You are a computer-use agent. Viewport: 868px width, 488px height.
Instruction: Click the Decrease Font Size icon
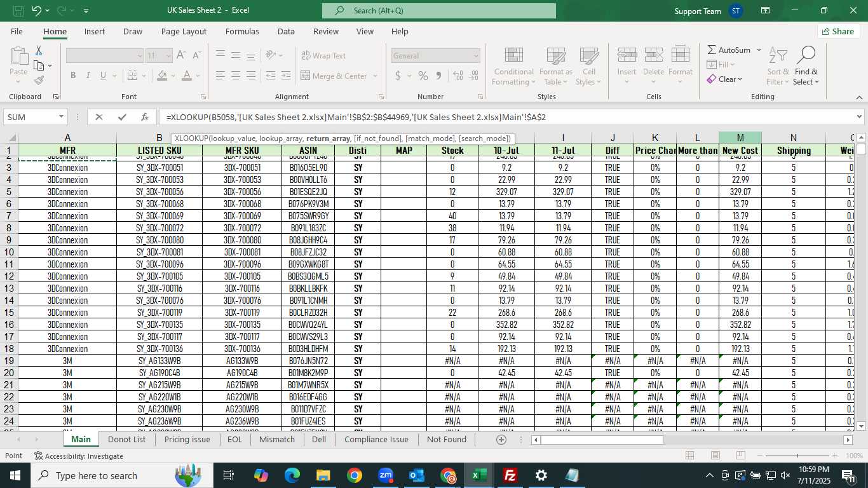(x=196, y=55)
